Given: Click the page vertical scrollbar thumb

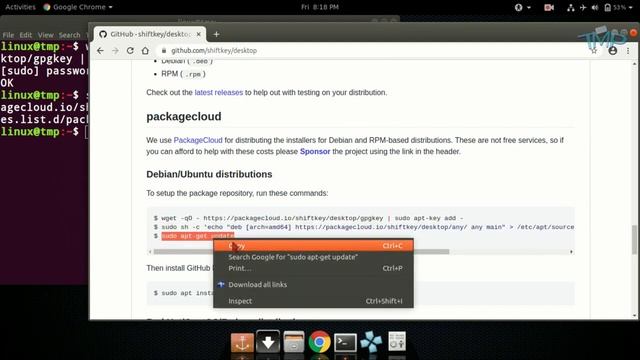Looking at the screenshot, I should (x=634, y=240).
